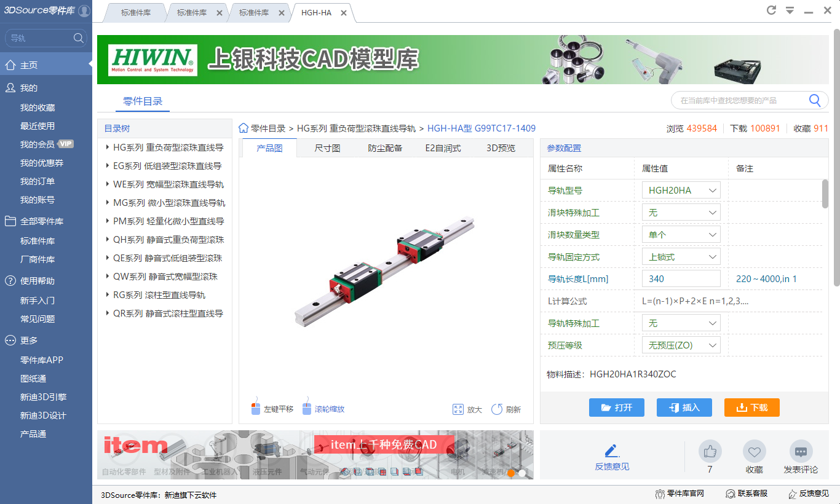The image size is (840, 504).
Task: Click 刷新 refresh icon under product image
Action: [497, 409]
